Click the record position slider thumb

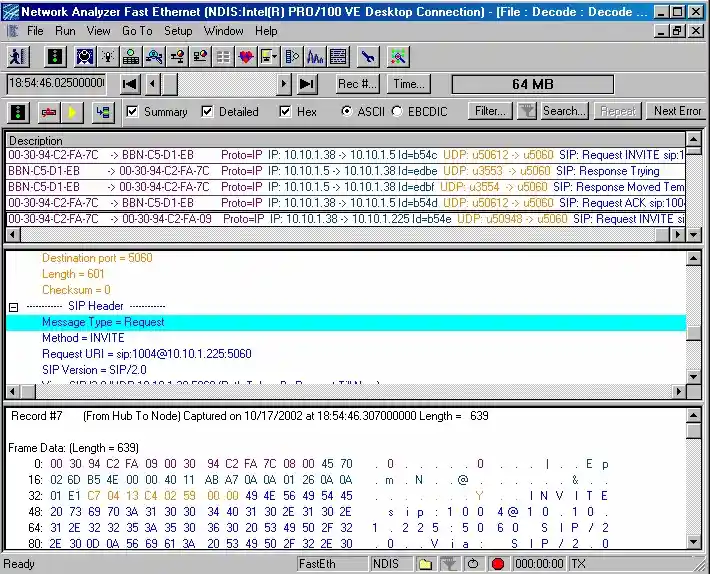[x=170, y=84]
